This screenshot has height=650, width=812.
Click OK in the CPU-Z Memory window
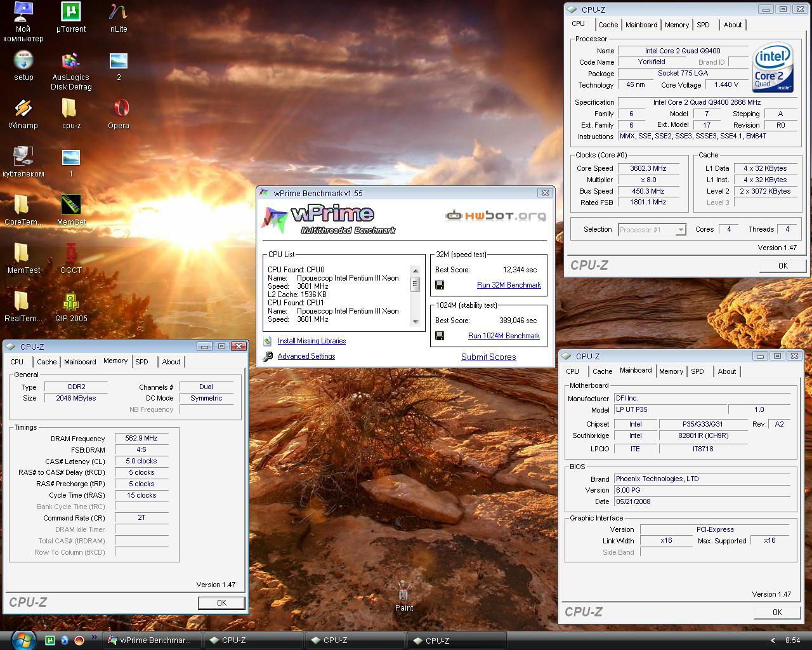pos(221,603)
